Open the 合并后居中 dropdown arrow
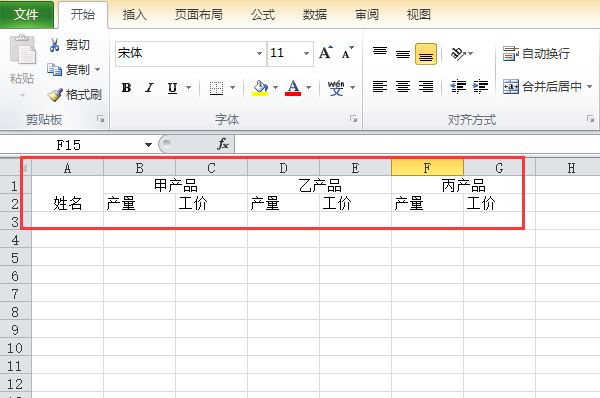This screenshot has width=600, height=398. tap(589, 87)
